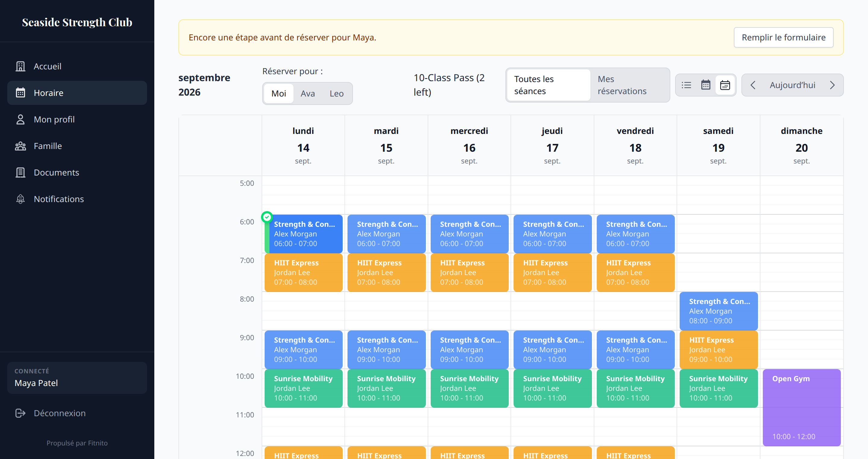Open Friday 09:00 Strength & Conditioning class
This screenshot has height=459, width=868.
coord(636,350)
